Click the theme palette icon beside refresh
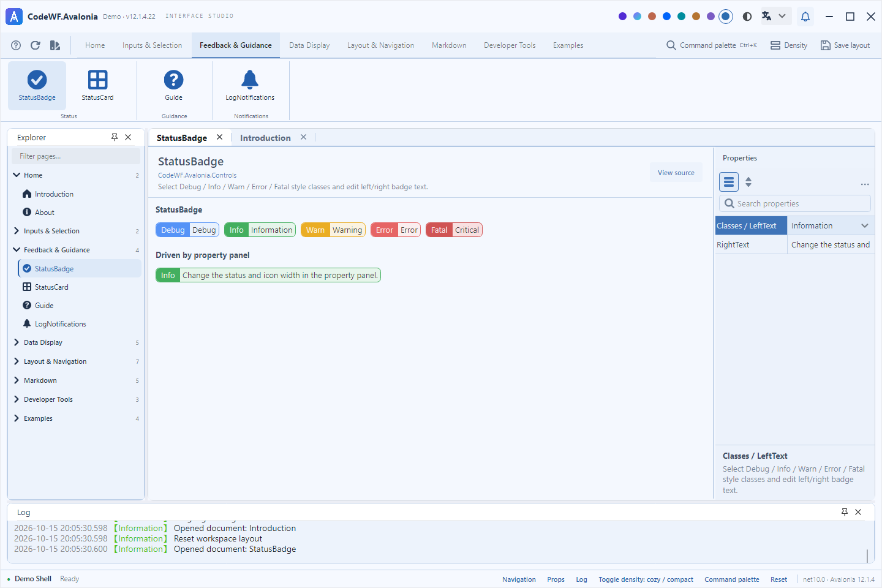 (x=55, y=45)
